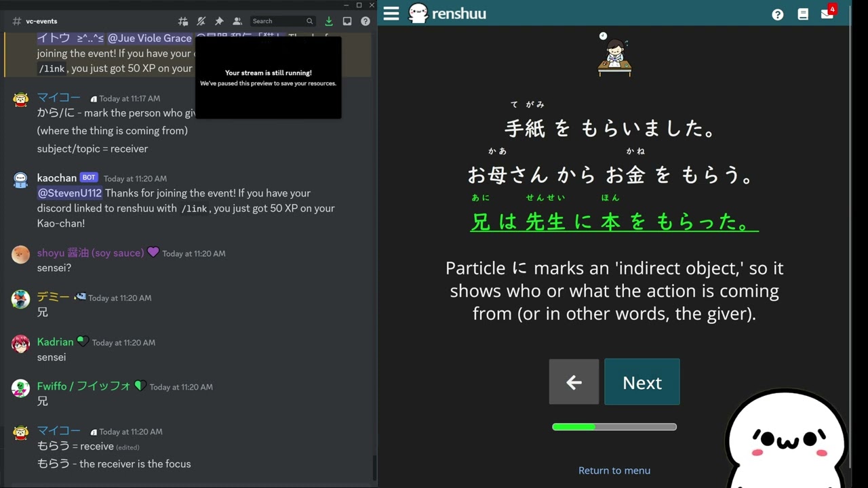Click message 'subject/topic = receiver'
Viewport: 868px width, 488px height.
coord(92,148)
